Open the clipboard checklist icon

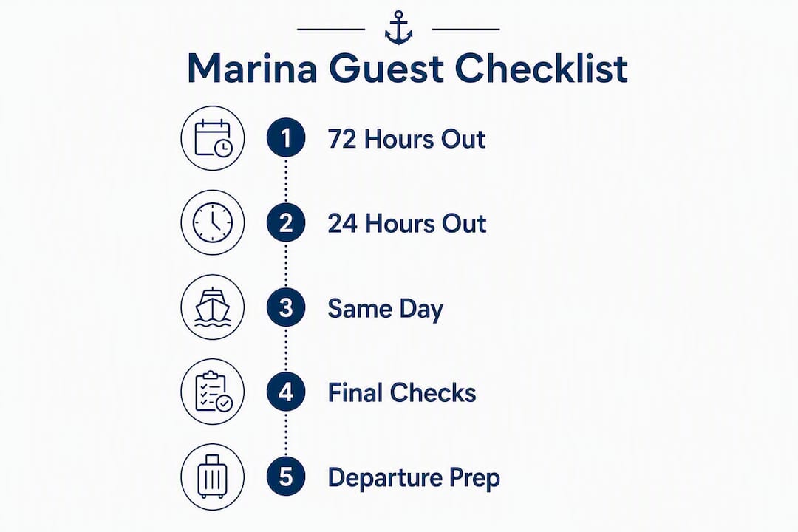tap(213, 392)
